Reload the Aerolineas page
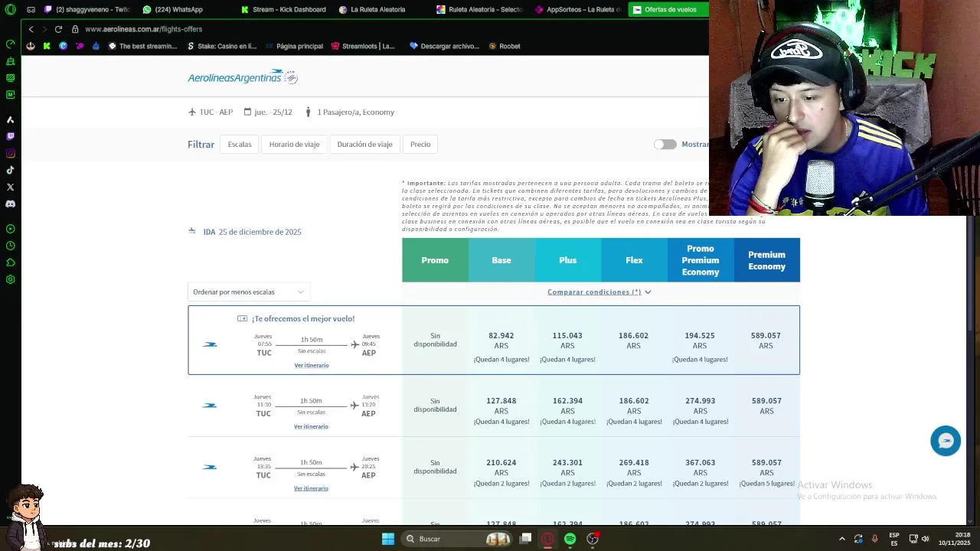980x551 pixels. (58, 29)
